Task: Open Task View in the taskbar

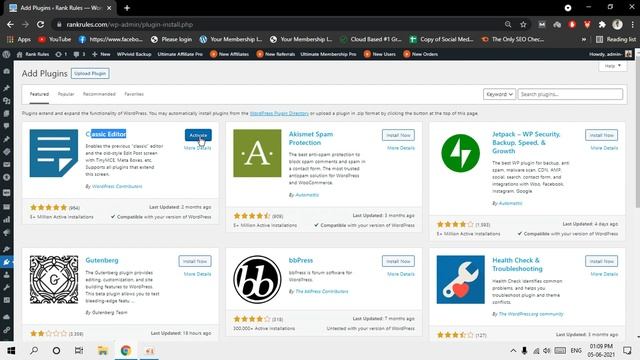Action: point(79,351)
